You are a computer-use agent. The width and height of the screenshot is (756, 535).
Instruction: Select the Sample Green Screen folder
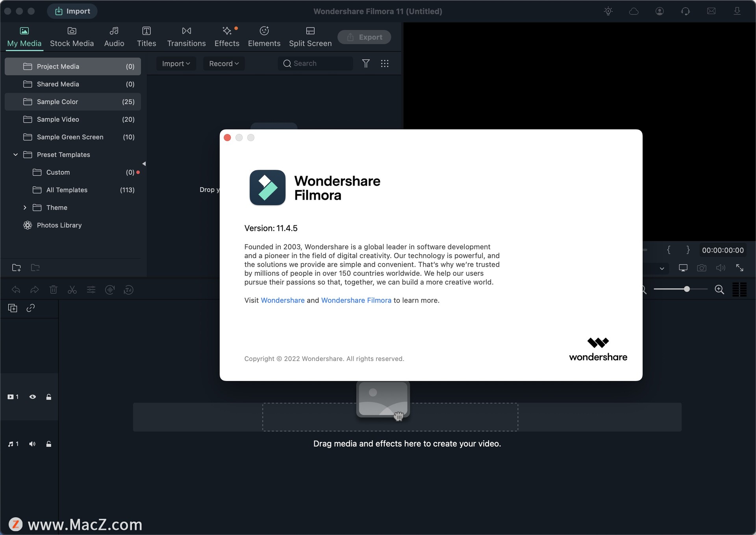73,137
